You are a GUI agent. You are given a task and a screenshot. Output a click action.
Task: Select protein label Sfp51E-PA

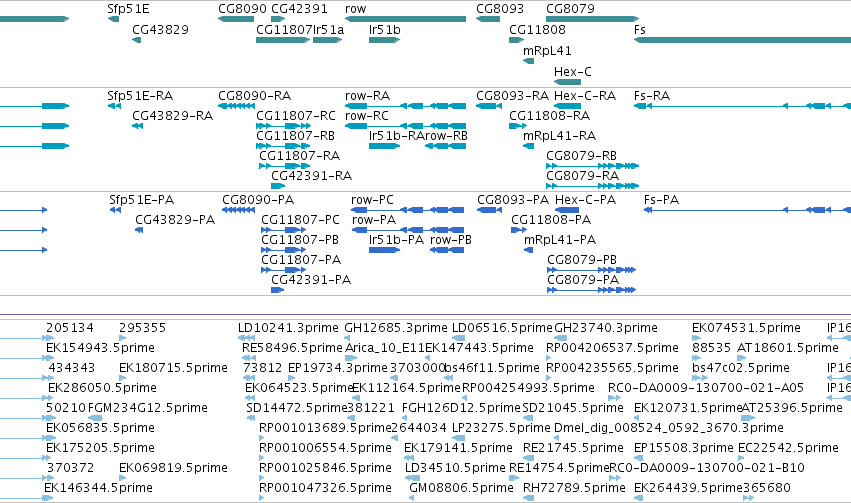tap(142, 200)
